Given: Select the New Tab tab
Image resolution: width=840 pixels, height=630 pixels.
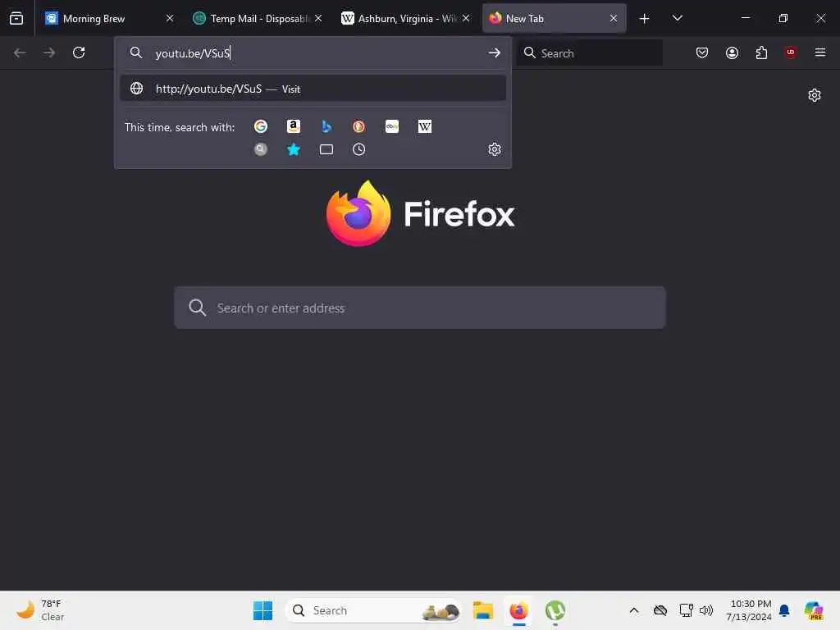Looking at the screenshot, I should tap(554, 19).
